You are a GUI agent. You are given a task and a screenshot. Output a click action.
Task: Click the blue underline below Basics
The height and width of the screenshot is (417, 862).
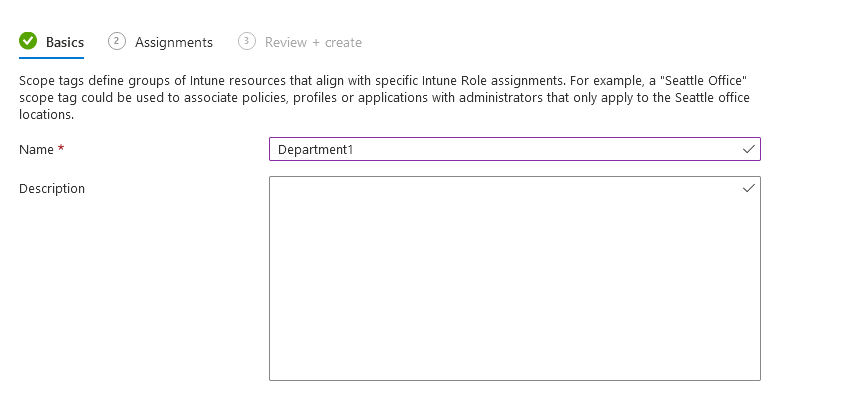(52, 57)
